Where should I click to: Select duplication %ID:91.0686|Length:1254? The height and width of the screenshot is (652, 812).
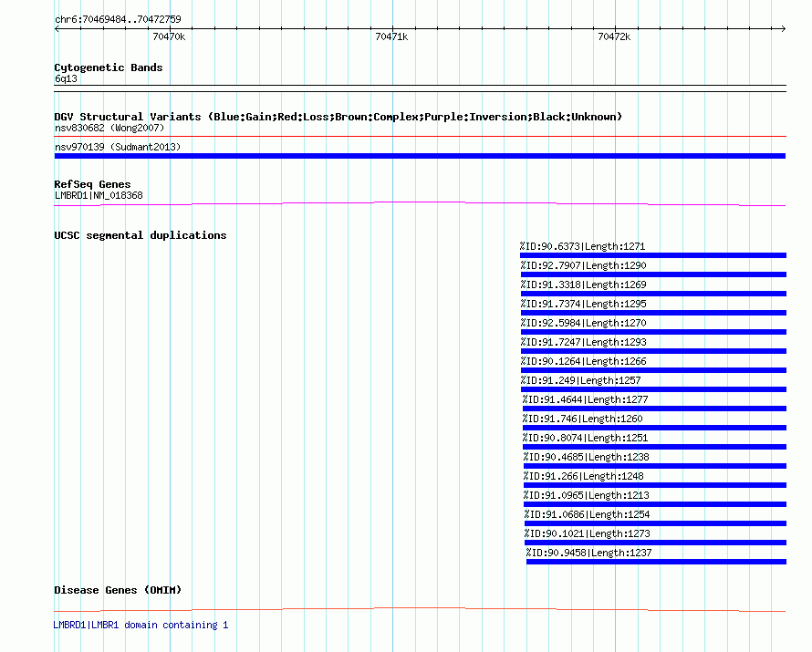pos(588,514)
